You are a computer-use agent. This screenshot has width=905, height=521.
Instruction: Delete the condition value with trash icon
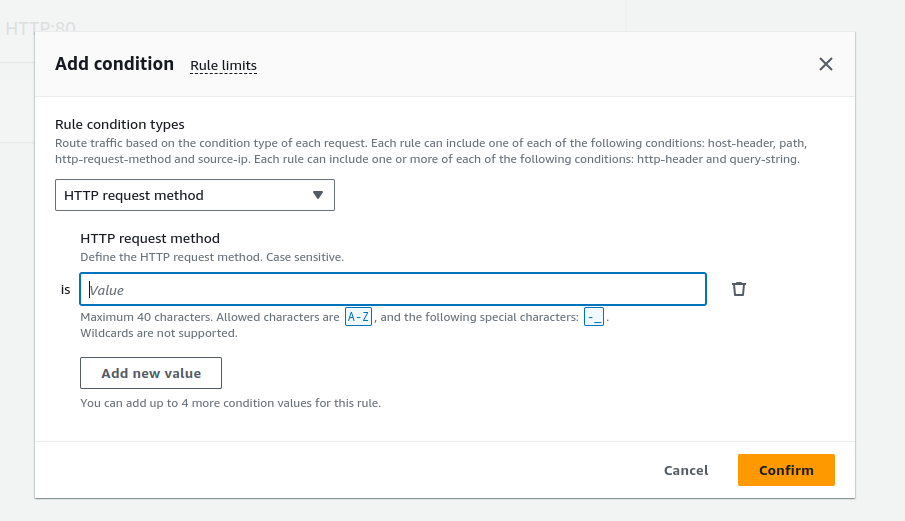coord(739,289)
